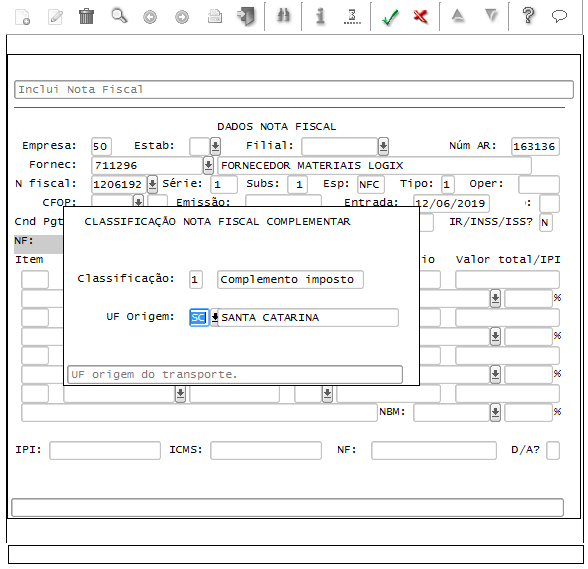This screenshot has height=569, width=588.
Task: Expand the UF Origem dropdown arrow
Action: pos(214,317)
